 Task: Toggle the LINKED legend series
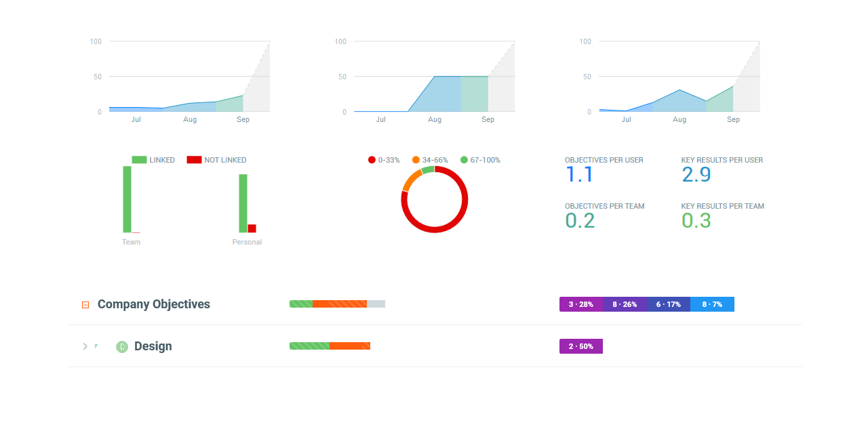[x=153, y=160]
